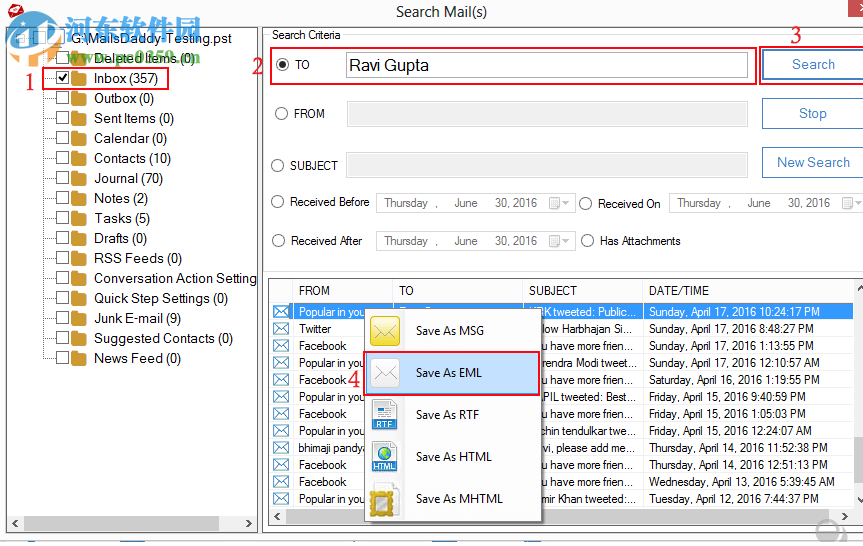The height and width of the screenshot is (546, 863).
Task: Select the FROM radio button
Action: (x=281, y=114)
